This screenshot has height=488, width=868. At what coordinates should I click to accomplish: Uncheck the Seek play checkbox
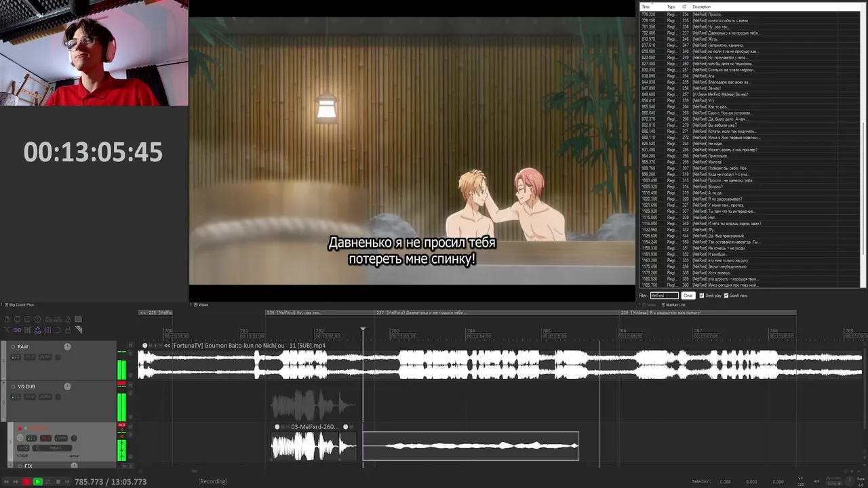click(702, 296)
